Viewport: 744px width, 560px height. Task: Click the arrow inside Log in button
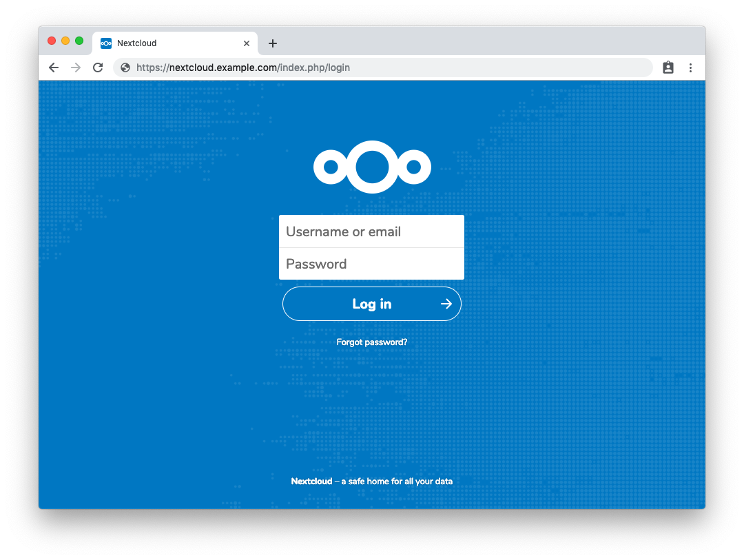(x=446, y=304)
